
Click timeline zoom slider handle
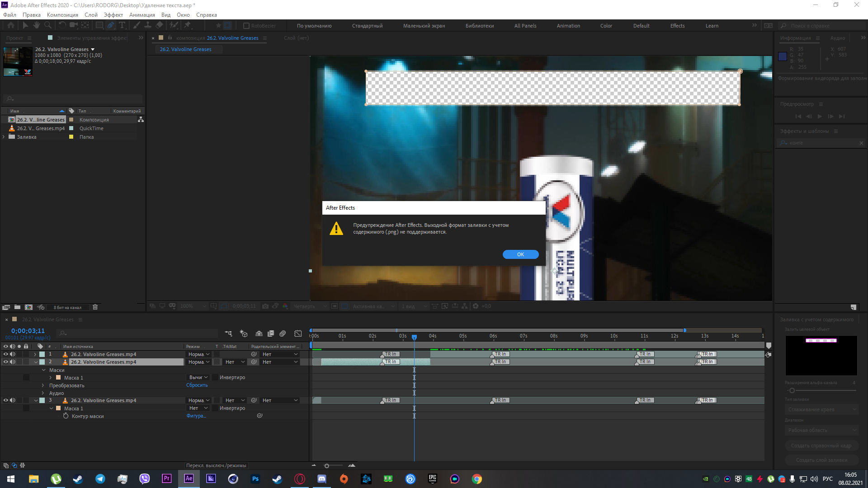pos(326,466)
